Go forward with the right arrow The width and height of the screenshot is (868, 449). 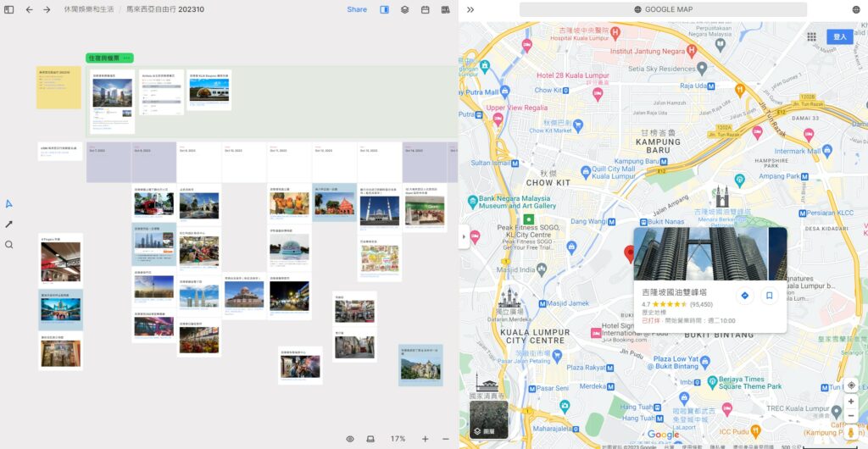[x=47, y=9]
